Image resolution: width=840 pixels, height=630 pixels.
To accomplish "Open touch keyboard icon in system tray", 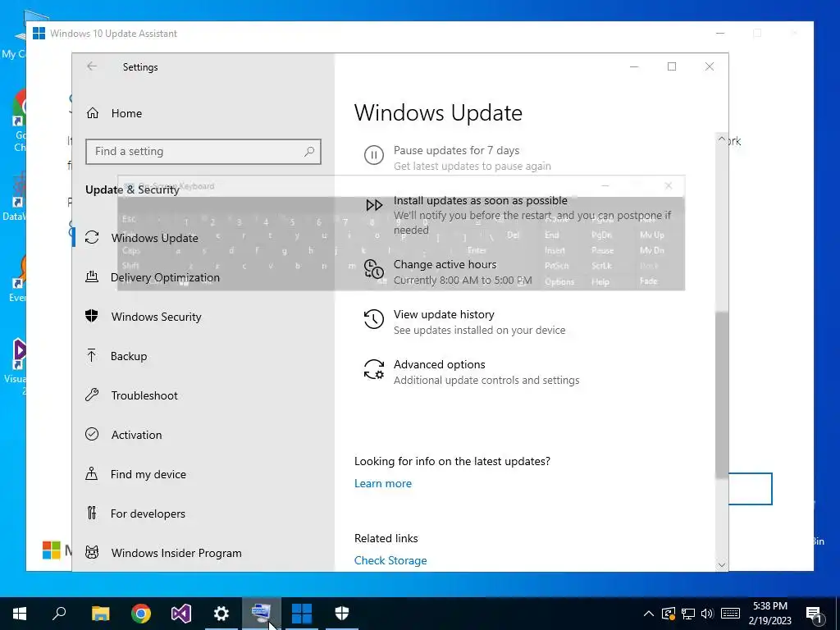I will point(730,614).
